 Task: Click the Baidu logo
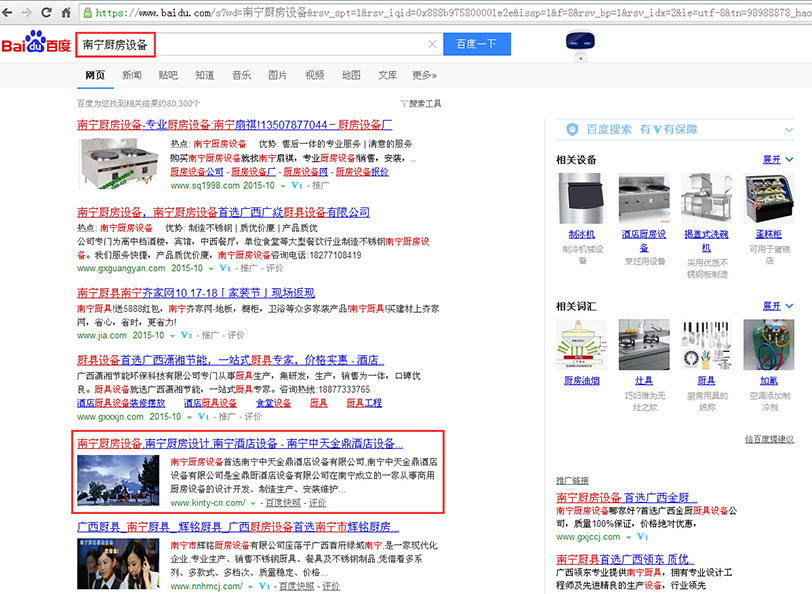(36, 42)
